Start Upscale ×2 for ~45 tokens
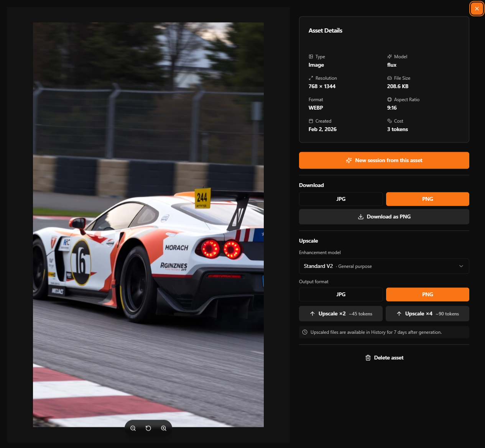The image size is (485, 448). point(340,314)
